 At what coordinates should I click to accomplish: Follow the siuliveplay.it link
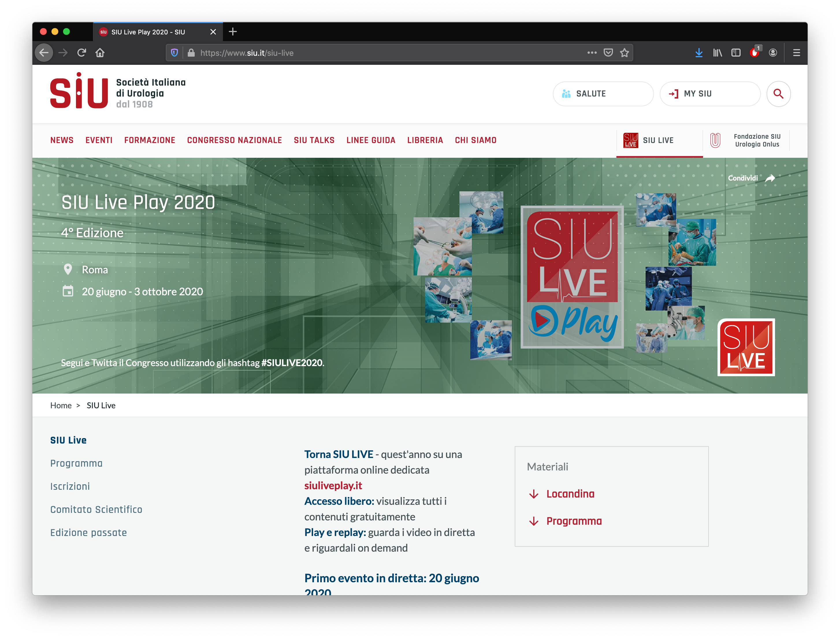pos(333,486)
